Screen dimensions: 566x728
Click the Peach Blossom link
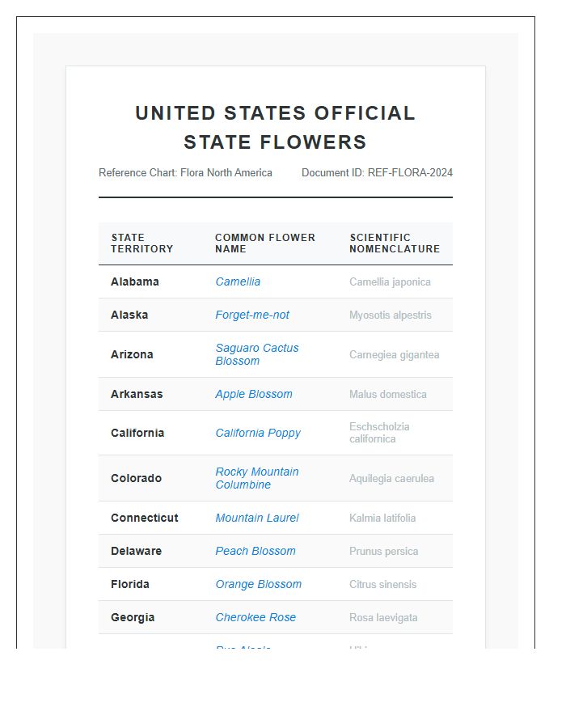coord(256,551)
